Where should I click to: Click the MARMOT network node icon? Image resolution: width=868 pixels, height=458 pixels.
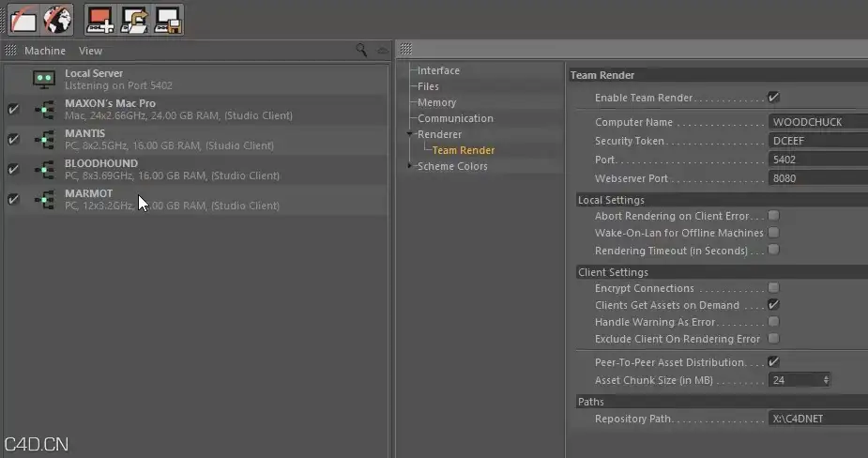click(x=44, y=199)
